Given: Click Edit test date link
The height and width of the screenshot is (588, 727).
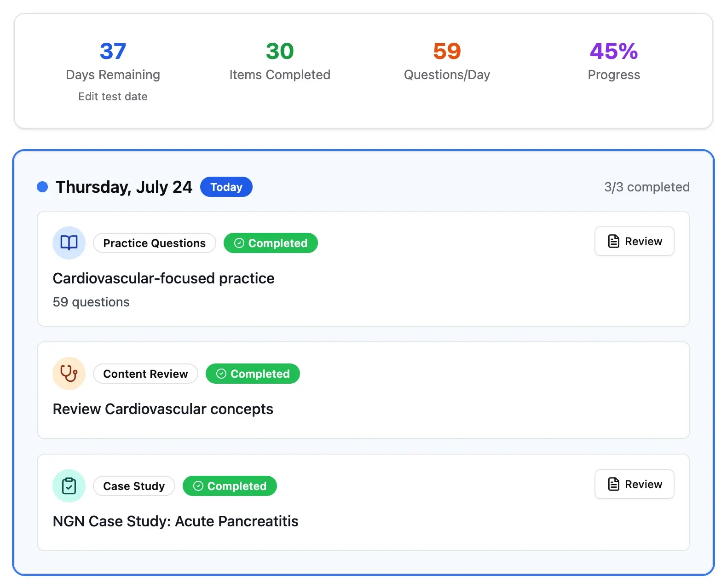Looking at the screenshot, I should 113,97.
